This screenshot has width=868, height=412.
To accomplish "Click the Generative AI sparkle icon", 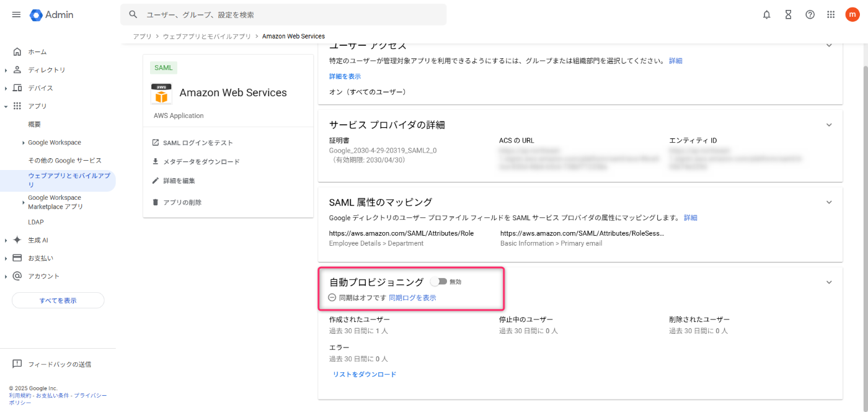I will (x=17, y=240).
